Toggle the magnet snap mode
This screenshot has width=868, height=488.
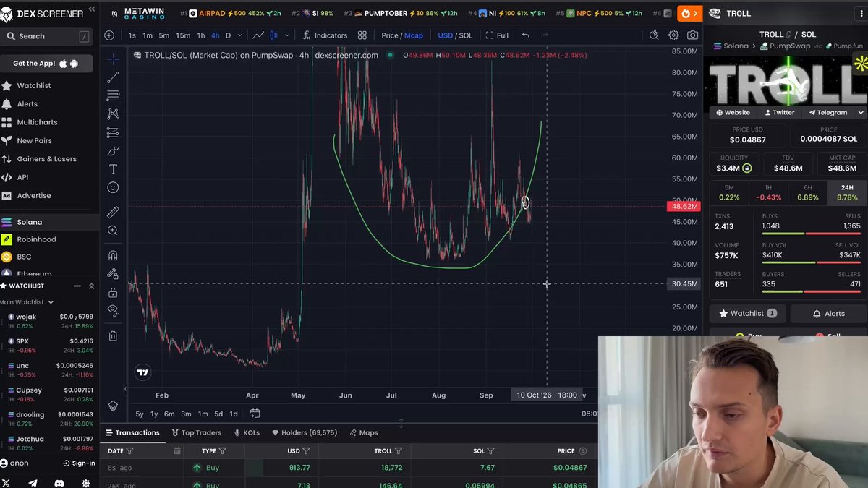(x=113, y=256)
